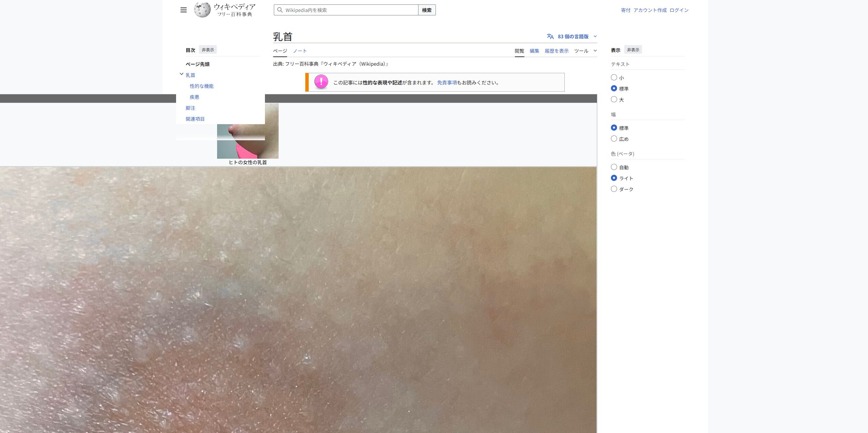Focus the Wikipedia search input field

point(346,10)
